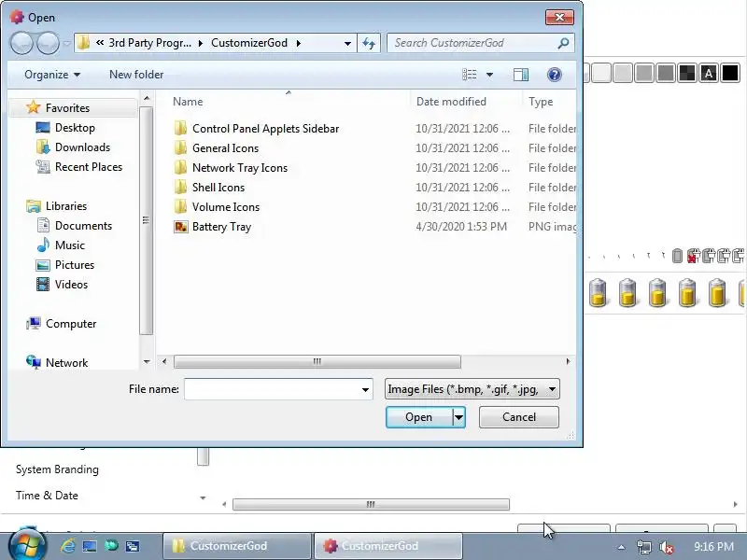Refresh the CustomizerGod folder view
747x560 pixels.
pyautogui.click(x=369, y=43)
